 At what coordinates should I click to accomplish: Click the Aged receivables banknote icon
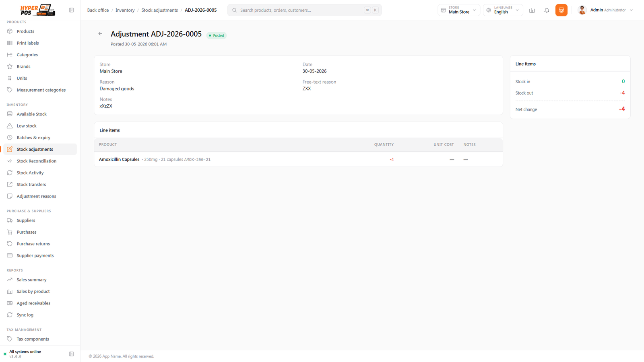tap(10, 303)
